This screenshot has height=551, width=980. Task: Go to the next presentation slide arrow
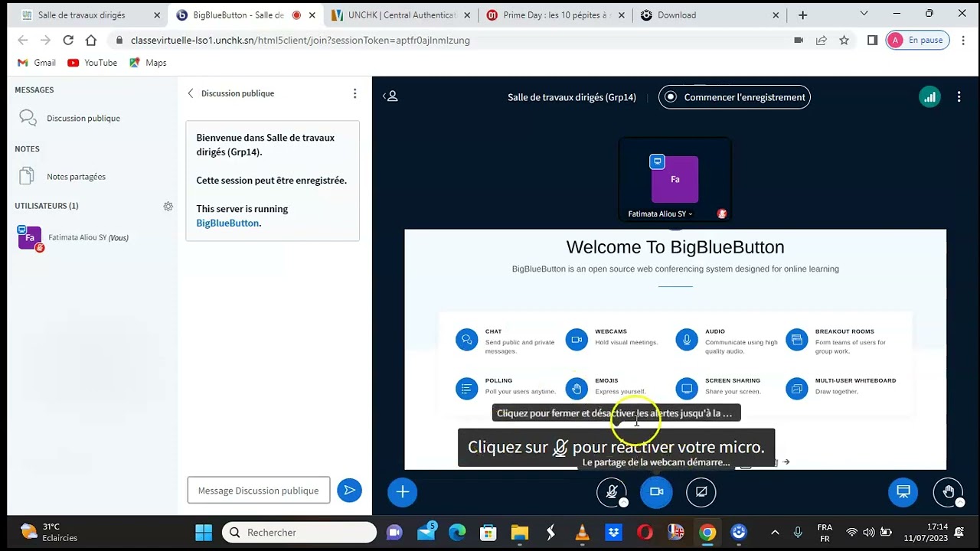pyautogui.click(x=786, y=461)
